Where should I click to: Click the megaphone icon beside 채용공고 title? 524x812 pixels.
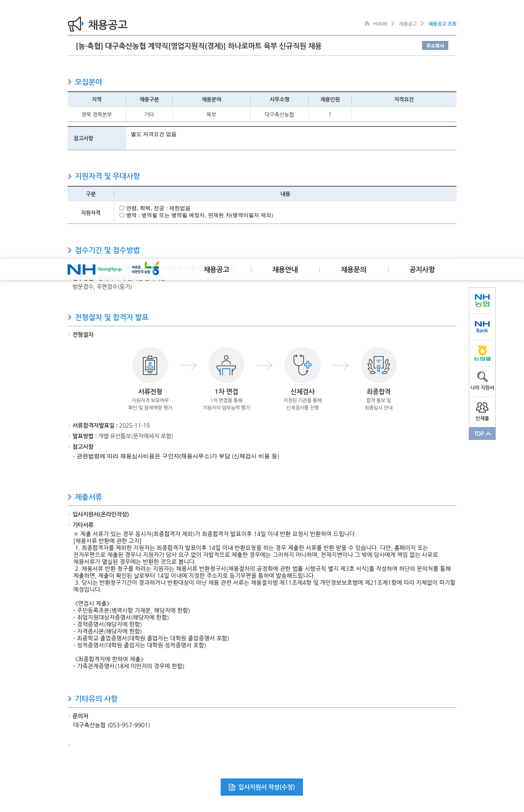[x=75, y=24]
